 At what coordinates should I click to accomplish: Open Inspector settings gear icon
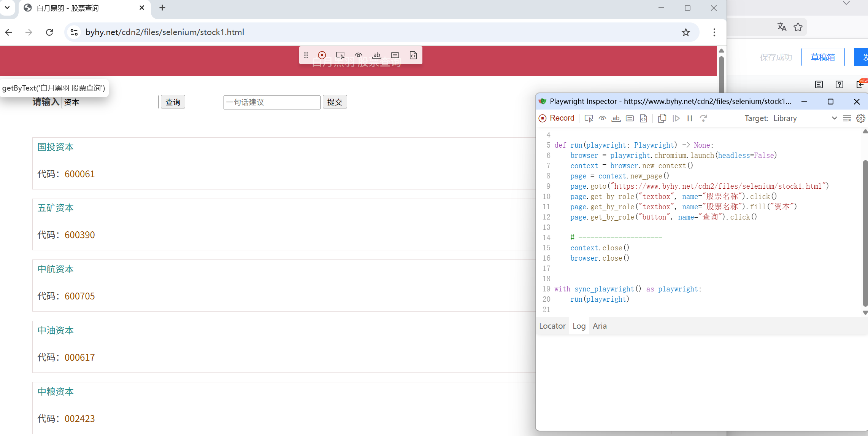[861, 118]
